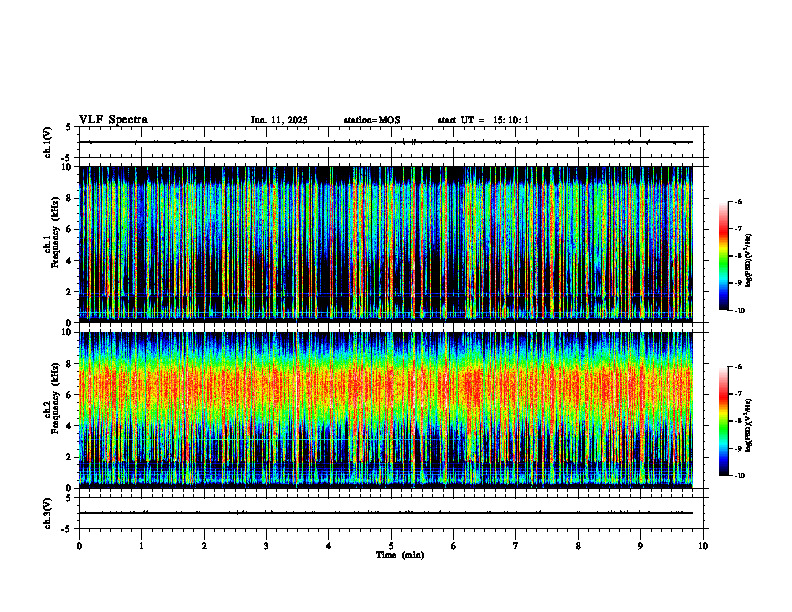Click time axis tick label "1"

click(x=142, y=546)
